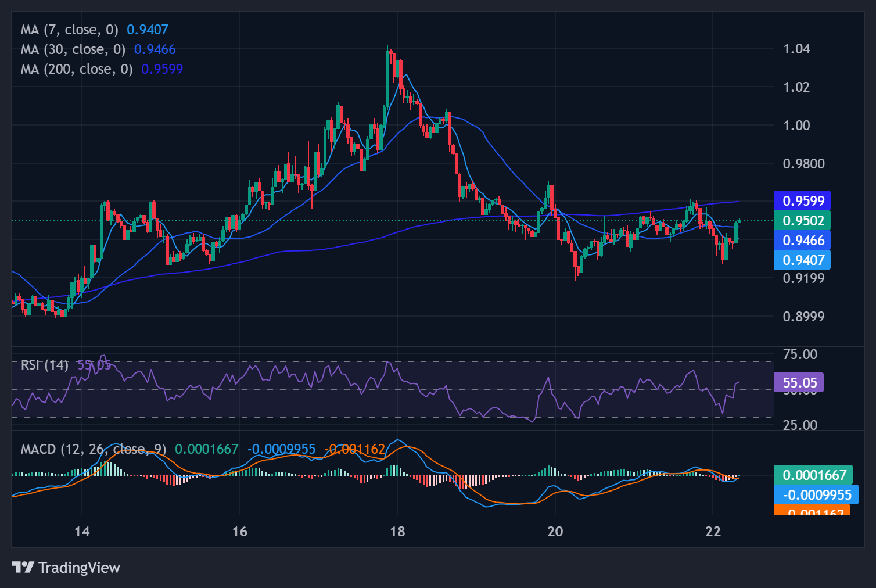Click the green 0.0001667 MACD histogram tag
This screenshot has width=876, height=588.
click(814, 475)
